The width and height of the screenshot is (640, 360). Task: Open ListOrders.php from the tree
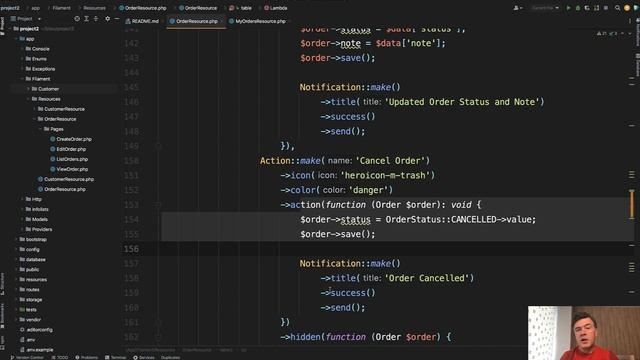69,159
